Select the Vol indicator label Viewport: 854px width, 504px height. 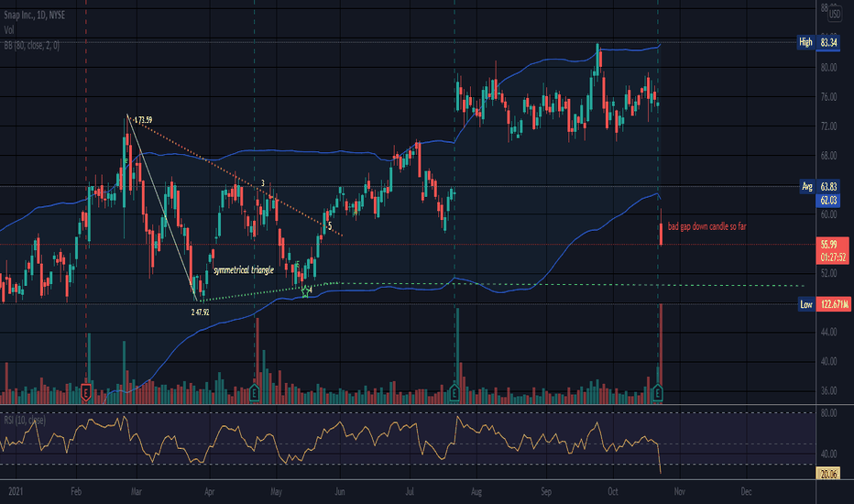pyautogui.click(x=9, y=30)
